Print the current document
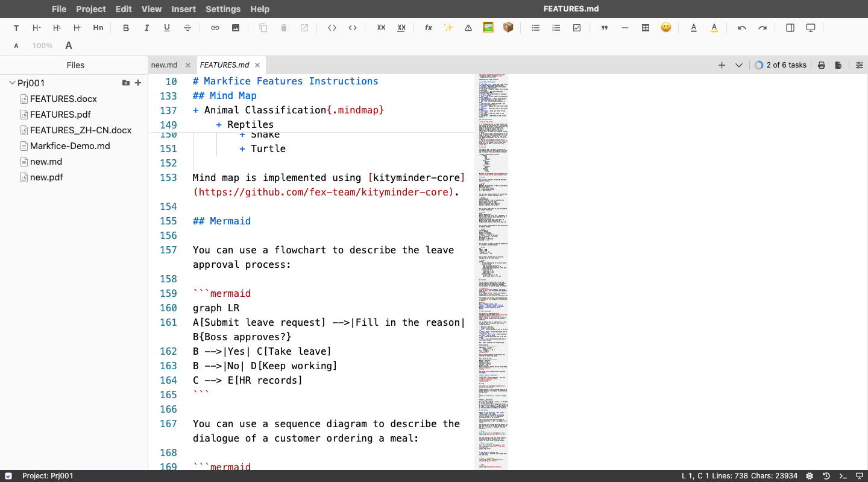 tap(822, 65)
